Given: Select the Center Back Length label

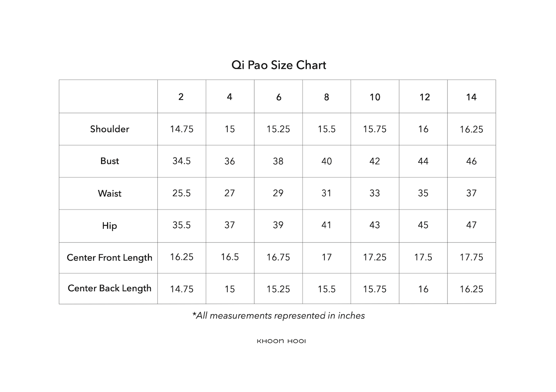Looking at the screenshot, I should 110,288.
